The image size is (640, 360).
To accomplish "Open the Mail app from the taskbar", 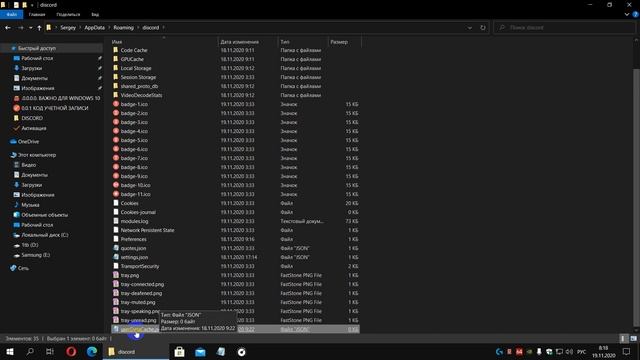I will pyautogui.click(x=200, y=351).
